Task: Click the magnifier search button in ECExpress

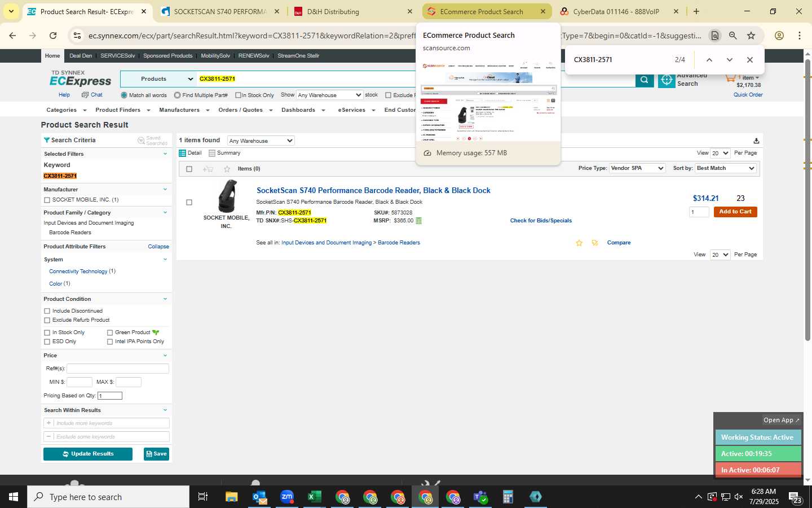Action: (x=644, y=80)
